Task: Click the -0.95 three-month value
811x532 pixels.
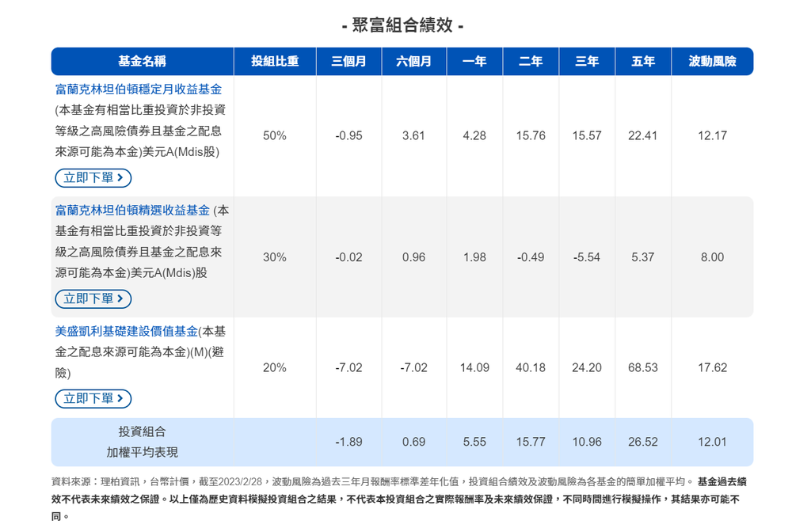Action: click(x=348, y=136)
